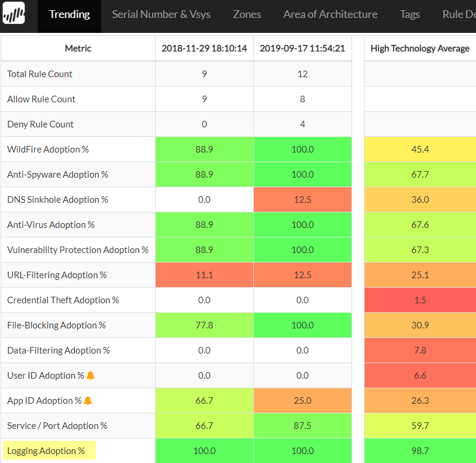The width and height of the screenshot is (476, 463).
Task: Click the Metric column header
Action: click(x=78, y=48)
